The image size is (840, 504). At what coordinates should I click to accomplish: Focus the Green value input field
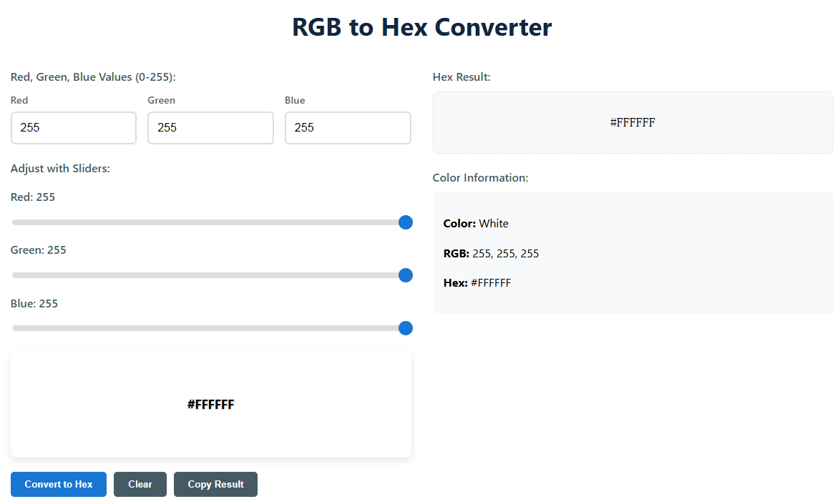pyautogui.click(x=210, y=128)
